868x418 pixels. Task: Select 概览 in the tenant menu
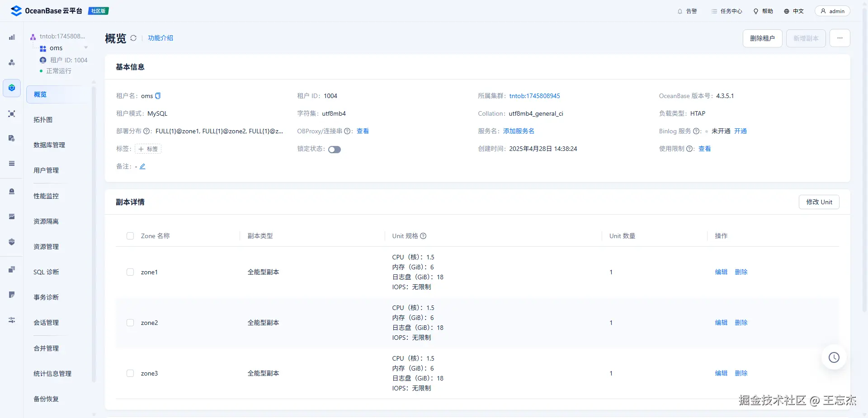(57, 94)
